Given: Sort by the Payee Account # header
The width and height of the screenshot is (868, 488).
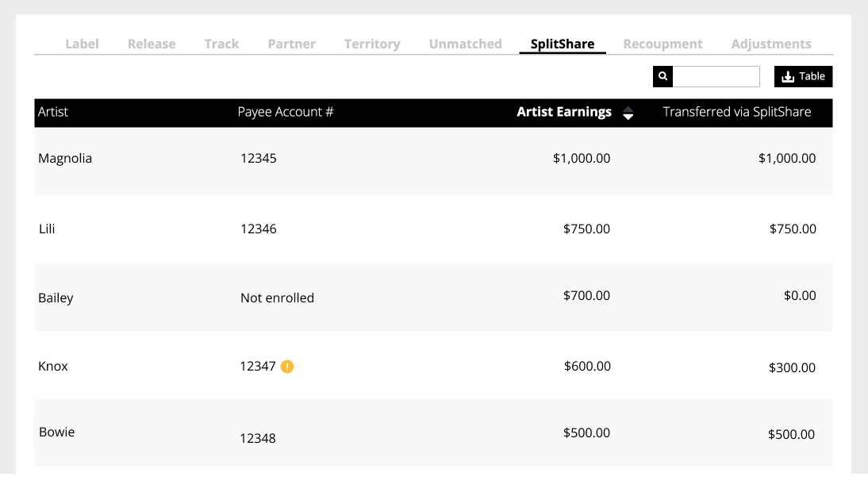Looking at the screenshot, I should tap(286, 112).
